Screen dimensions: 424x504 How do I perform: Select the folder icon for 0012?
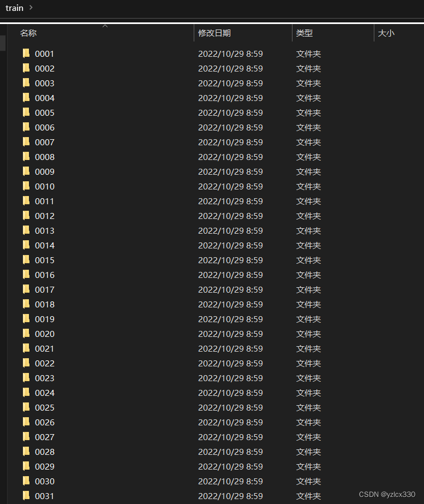(x=26, y=216)
